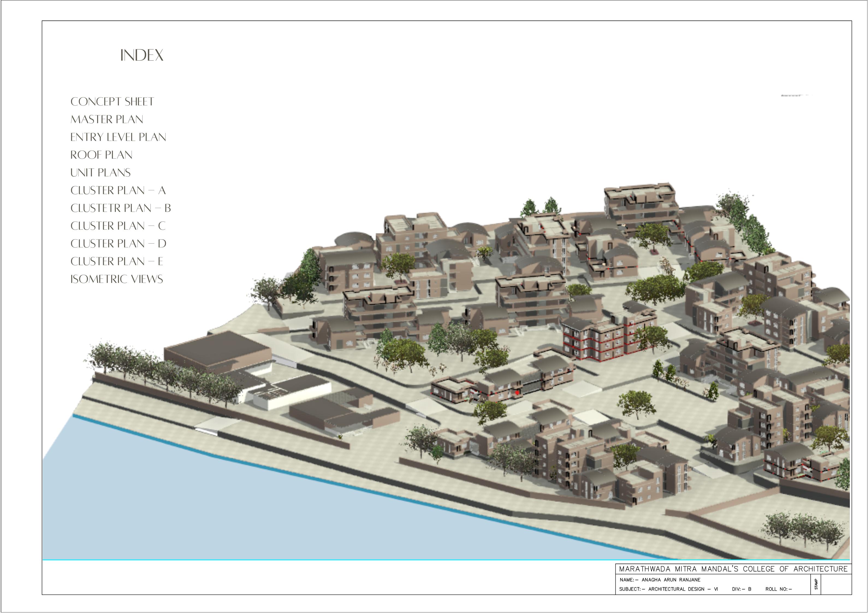Screen dimensions: 868x613
Task: Click CLUSTER PLAN – E entry
Action: point(117,262)
